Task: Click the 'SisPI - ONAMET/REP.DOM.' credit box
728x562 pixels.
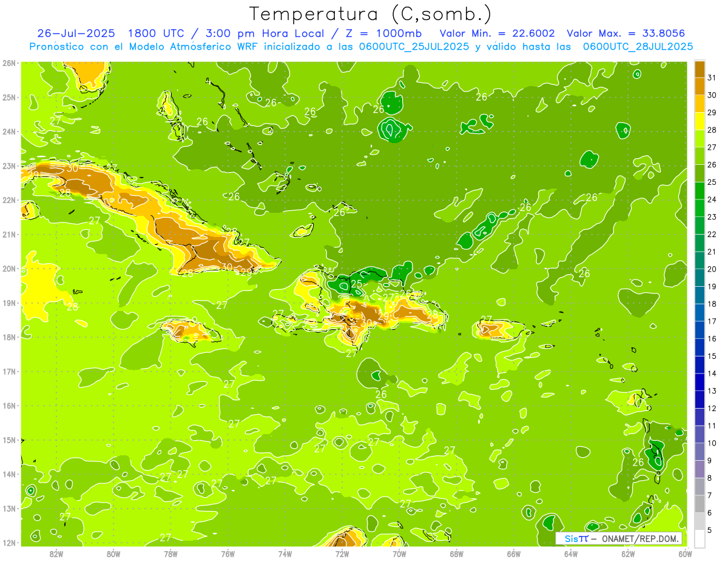Action: tap(618, 538)
